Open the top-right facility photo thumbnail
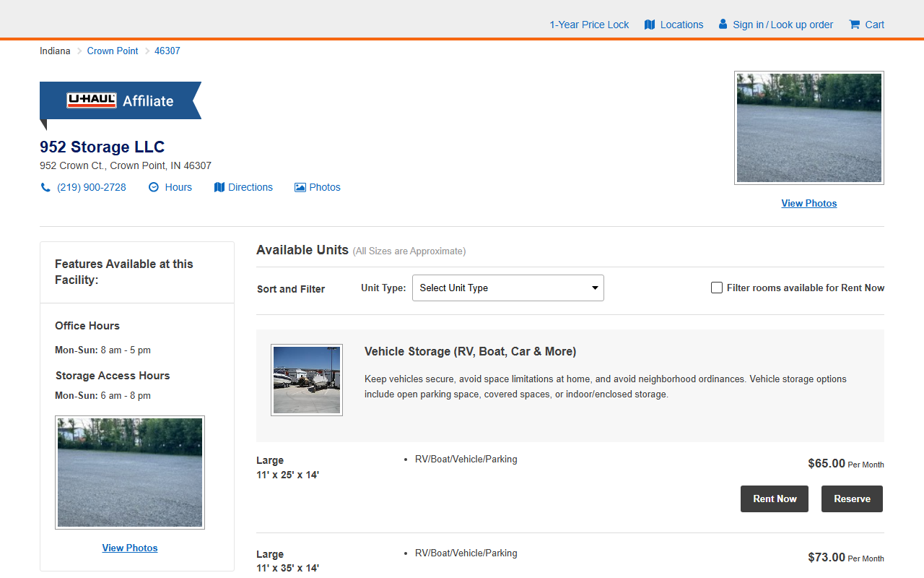 click(809, 128)
